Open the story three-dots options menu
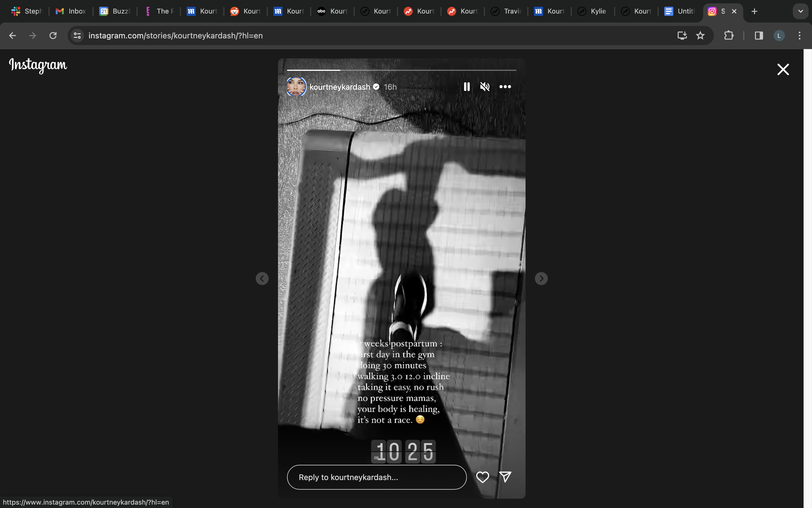Viewport: 812px width, 508px height. pyautogui.click(x=505, y=87)
